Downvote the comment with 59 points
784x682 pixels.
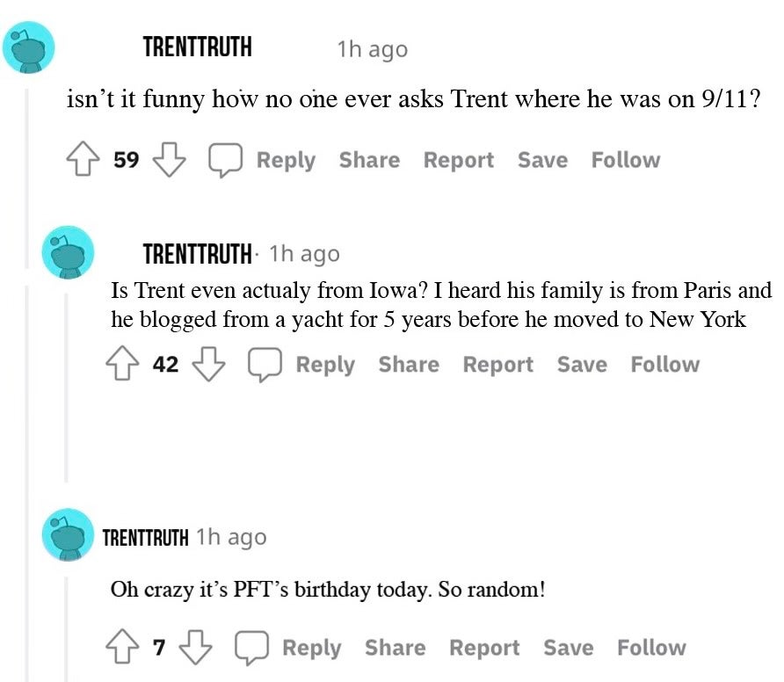[169, 160]
